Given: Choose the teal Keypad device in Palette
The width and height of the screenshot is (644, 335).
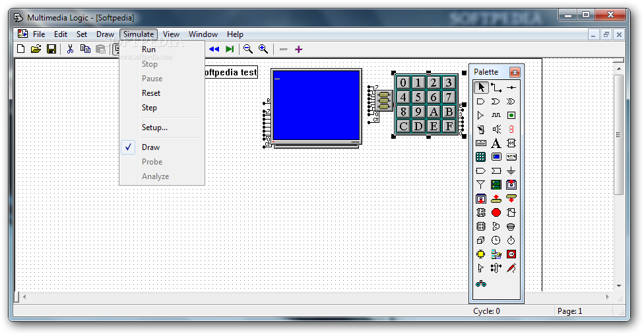Looking at the screenshot, I should coord(481,157).
